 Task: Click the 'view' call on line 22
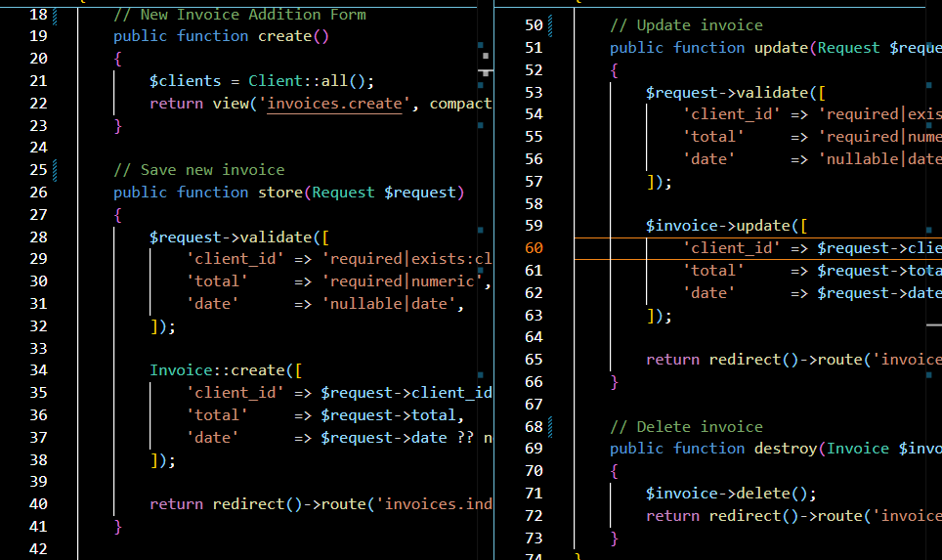click(x=231, y=104)
